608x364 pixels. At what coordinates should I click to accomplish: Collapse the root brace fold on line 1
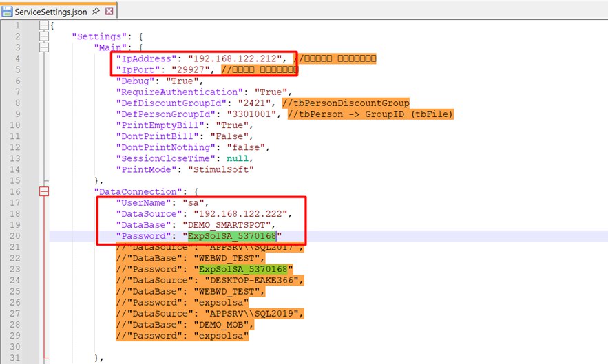point(45,26)
